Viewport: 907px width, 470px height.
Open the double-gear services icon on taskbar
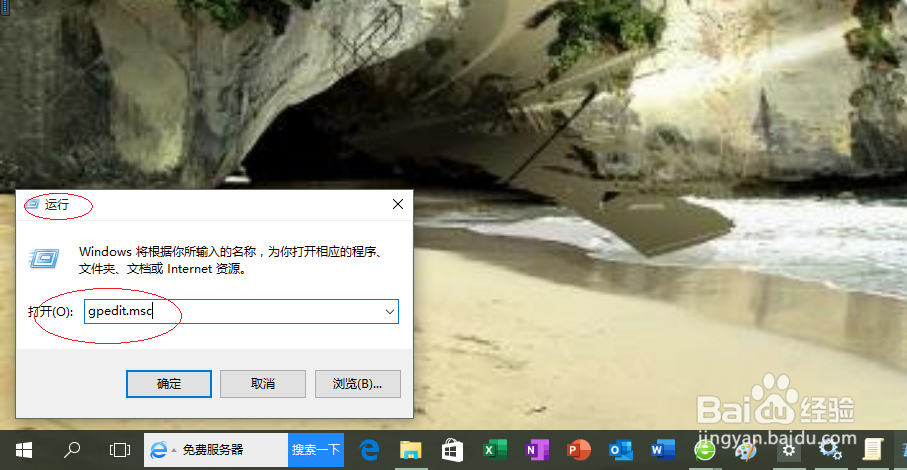tap(830, 450)
